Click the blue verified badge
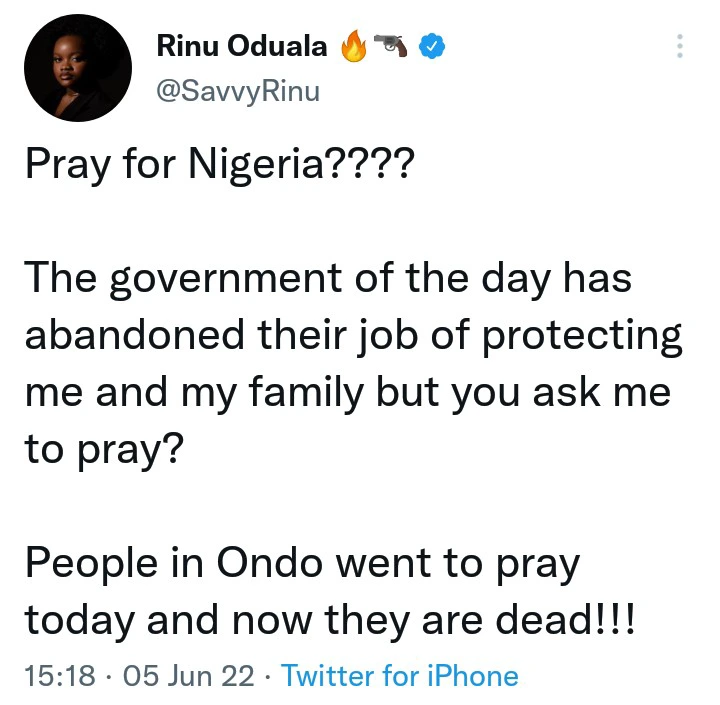The height and width of the screenshot is (705, 720). tap(430, 46)
